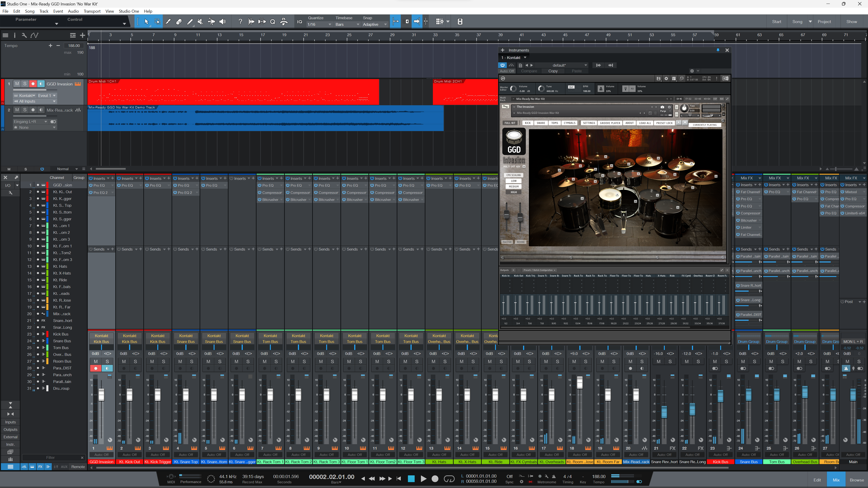Select the Eraser tool
Viewport: 868px width, 488px height.
tap(179, 21)
